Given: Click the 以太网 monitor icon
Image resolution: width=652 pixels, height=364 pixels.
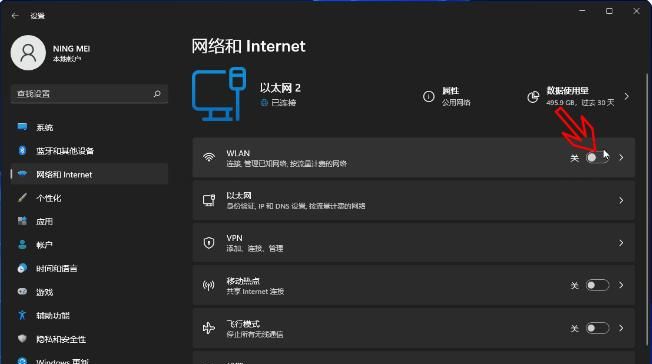Looking at the screenshot, I should pyautogui.click(x=209, y=200).
